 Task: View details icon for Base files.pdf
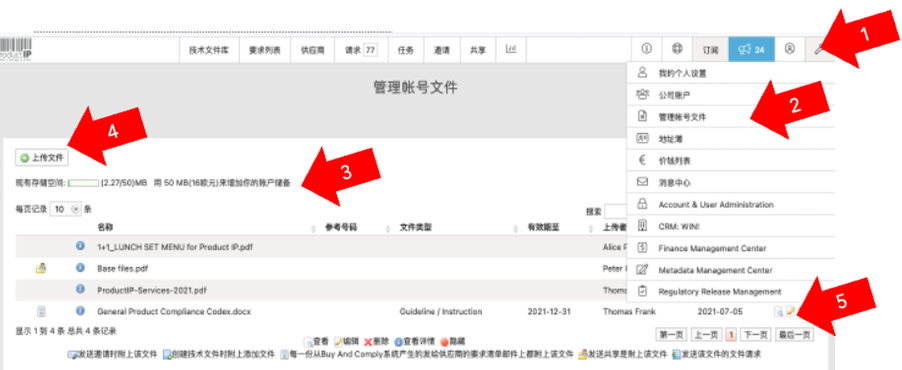click(x=81, y=268)
